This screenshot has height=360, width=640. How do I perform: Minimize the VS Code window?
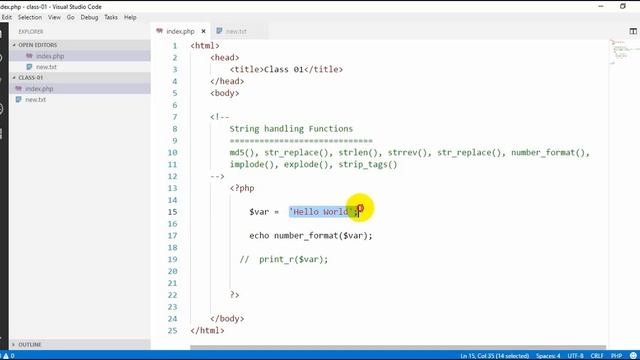click(x=601, y=6)
